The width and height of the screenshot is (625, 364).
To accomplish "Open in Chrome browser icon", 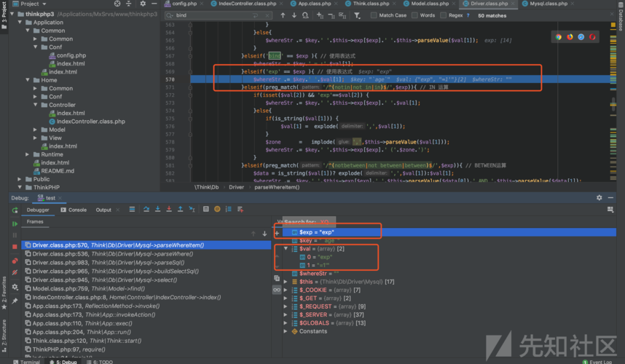I will (x=559, y=36).
